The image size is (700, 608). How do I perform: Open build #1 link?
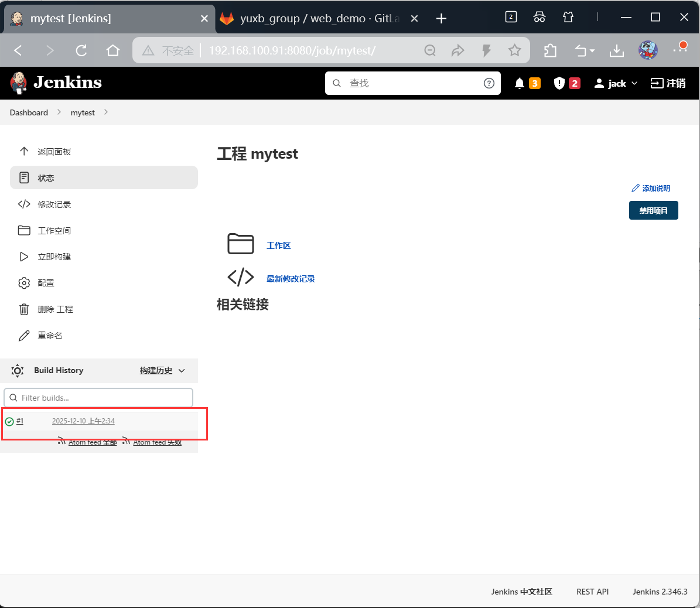tap(20, 421)
